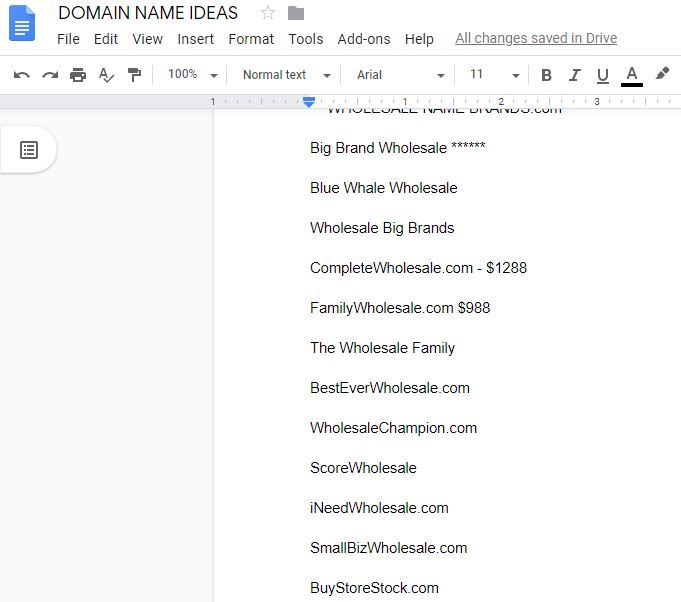Expand the 100% zoom dropdown
The height and width of the screenshot is (602, 681).
coord(192,75)
